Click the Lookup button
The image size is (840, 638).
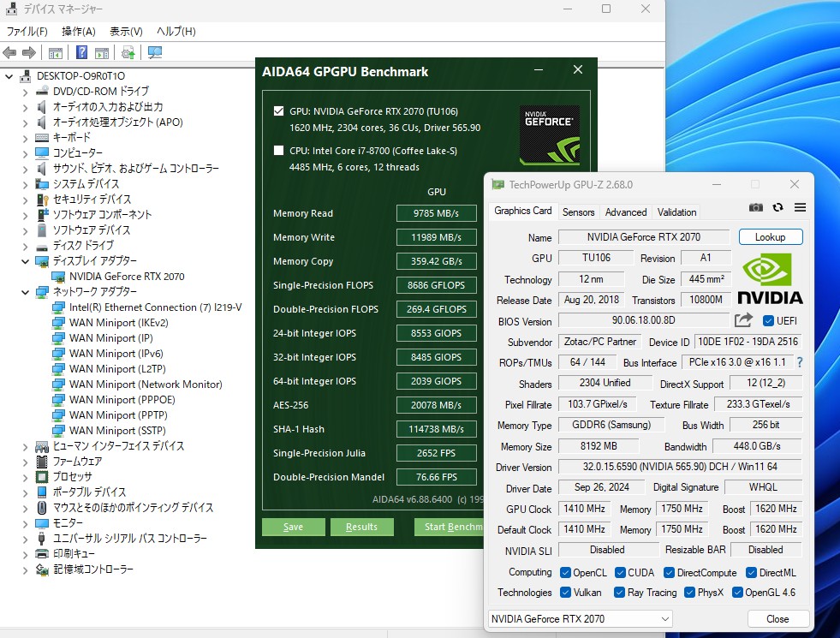(771, 237)
